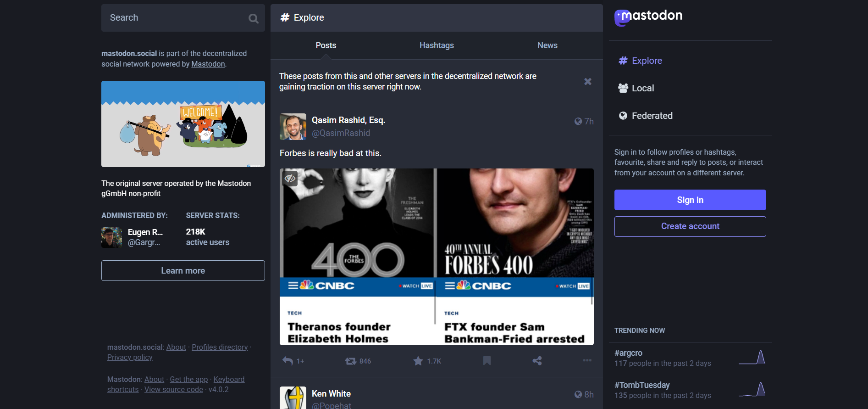This screenshot has height=409, width=868.
Task: Click the search magnifier icon
Action: pyautogui.click(x=254, y=18)
